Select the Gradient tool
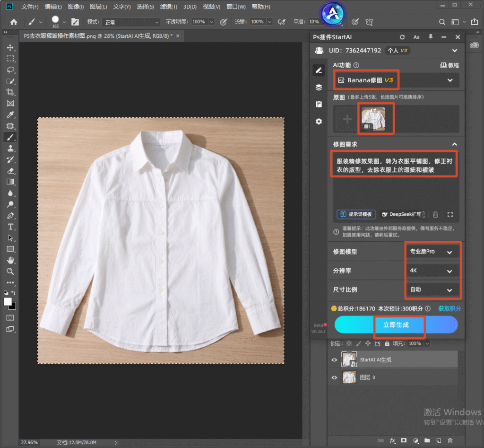The width and height of the screenshot is (484, 448). click(10, 182)
